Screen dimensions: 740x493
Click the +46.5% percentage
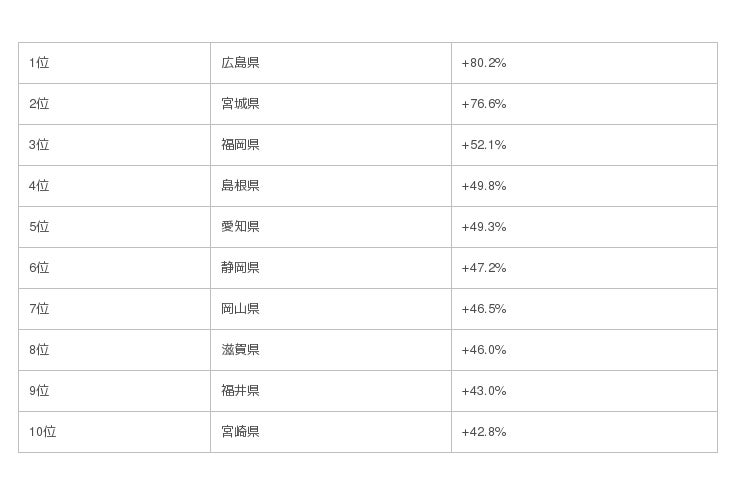coord(484,309)
